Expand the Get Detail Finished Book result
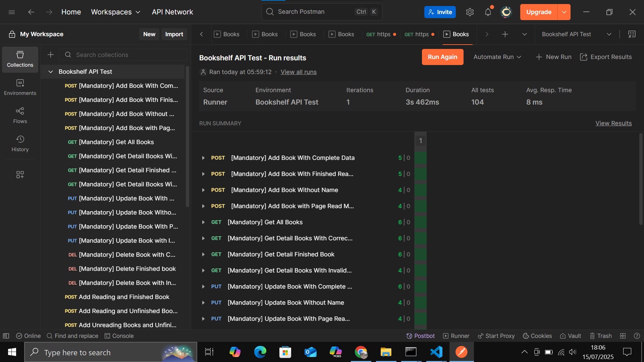 203,254
